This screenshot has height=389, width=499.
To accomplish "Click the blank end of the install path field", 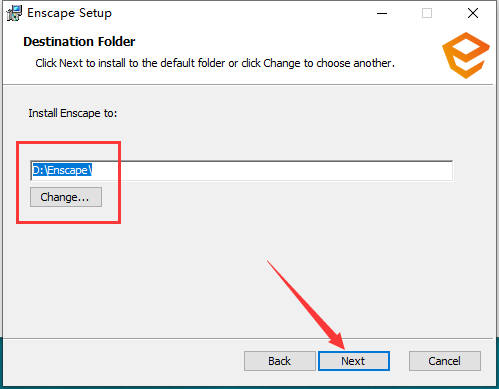I will tap(272, 171).
